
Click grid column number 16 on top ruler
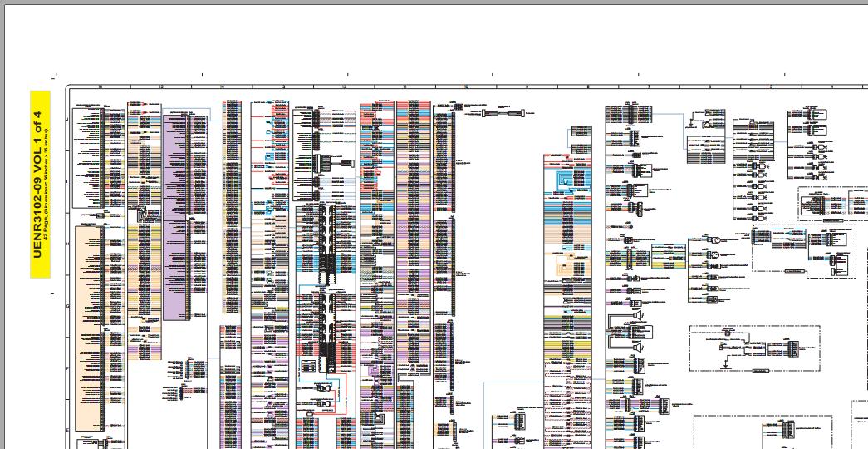click(101, 87)
